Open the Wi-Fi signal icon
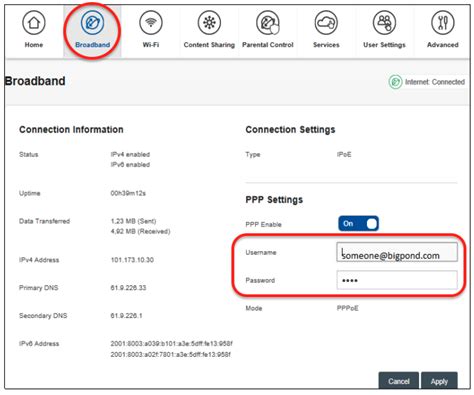Screen dimensions: 474x395 point(151,23)
